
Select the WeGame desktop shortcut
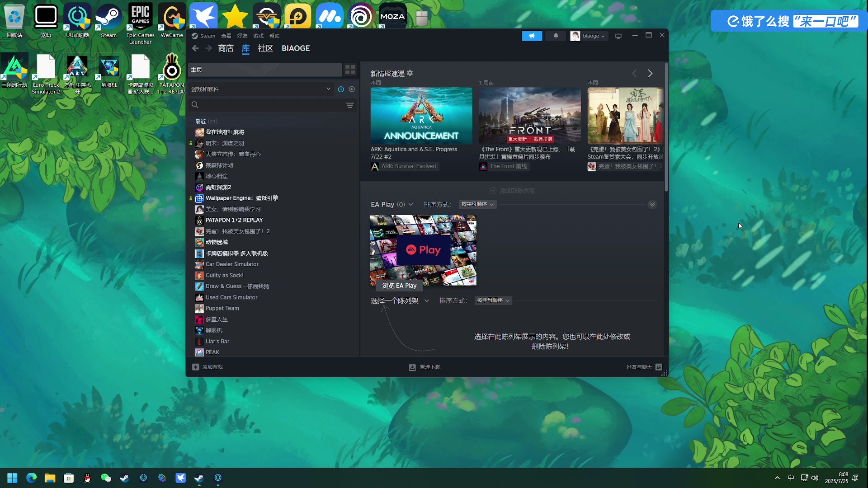coord(172,21)
